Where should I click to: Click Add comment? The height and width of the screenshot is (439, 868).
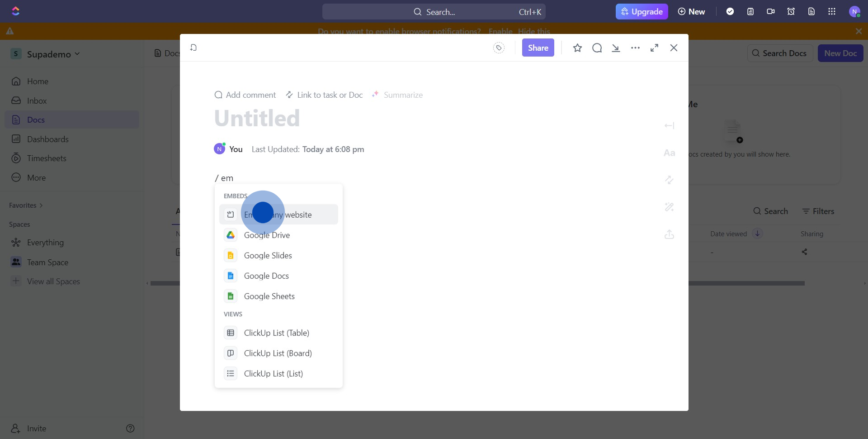coord(245,95)
